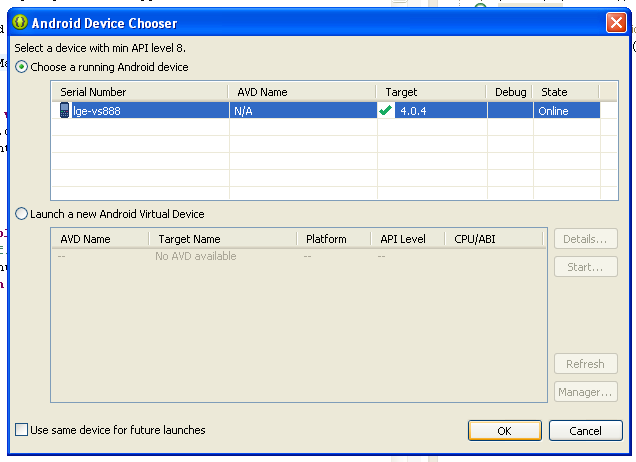Click the Platform column header
Screen dimensions: 636x462
click(x=334, y=239)
